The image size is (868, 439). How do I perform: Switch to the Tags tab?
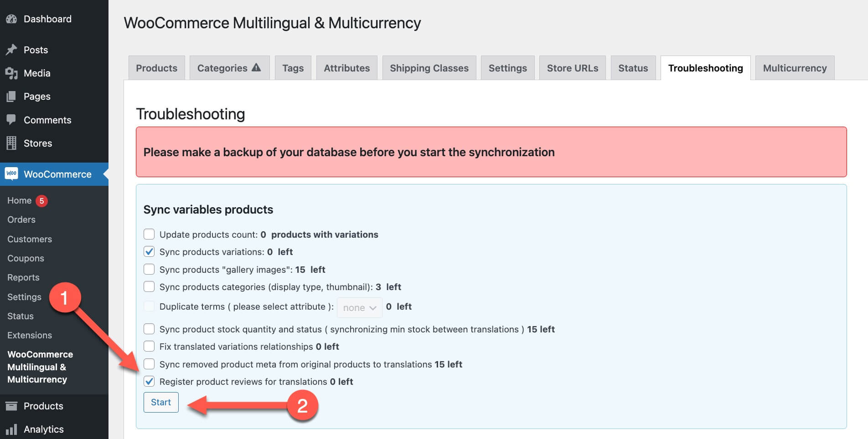coord(293,68)
